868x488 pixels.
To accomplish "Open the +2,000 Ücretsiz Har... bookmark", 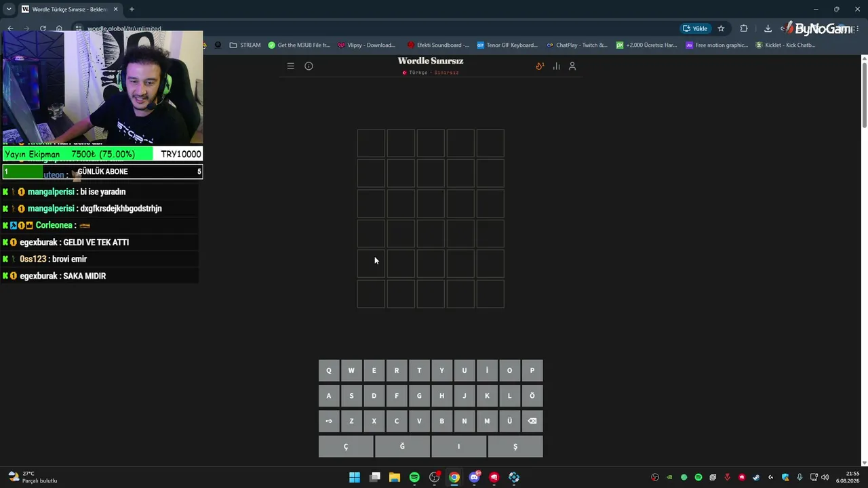I will (646, 45).
